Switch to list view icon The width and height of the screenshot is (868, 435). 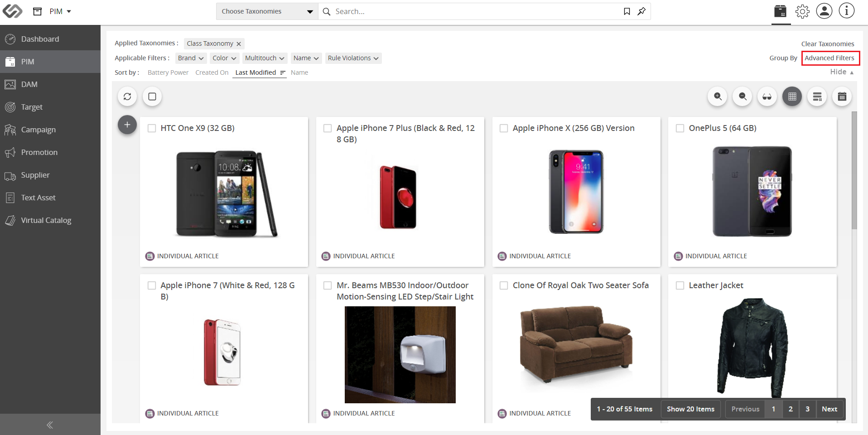tap(817, 97)
